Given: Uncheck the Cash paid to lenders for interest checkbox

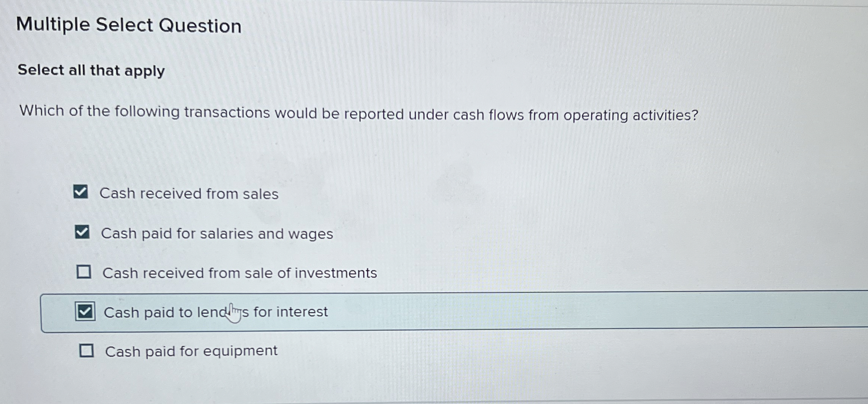Looking at the screenshot, I should tap(86, 312).
